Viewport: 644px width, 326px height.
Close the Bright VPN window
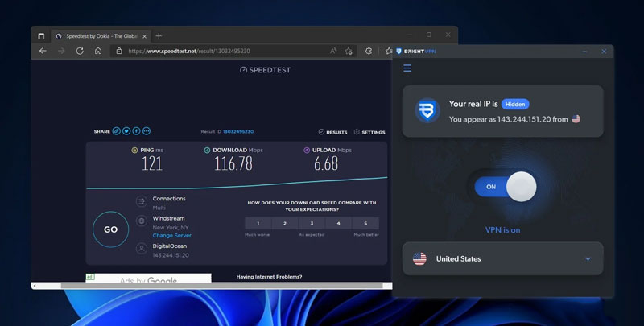click(604, 52)
